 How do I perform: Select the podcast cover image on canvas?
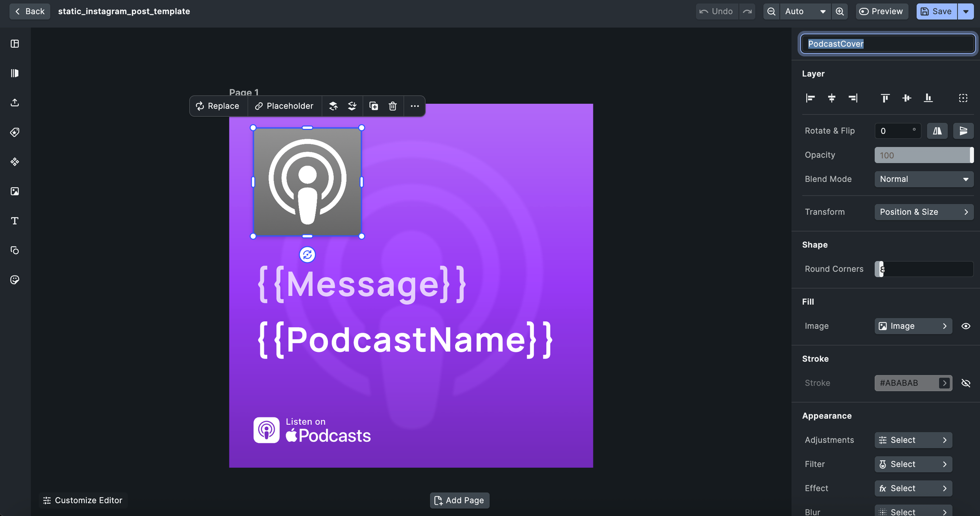(307, 182)
